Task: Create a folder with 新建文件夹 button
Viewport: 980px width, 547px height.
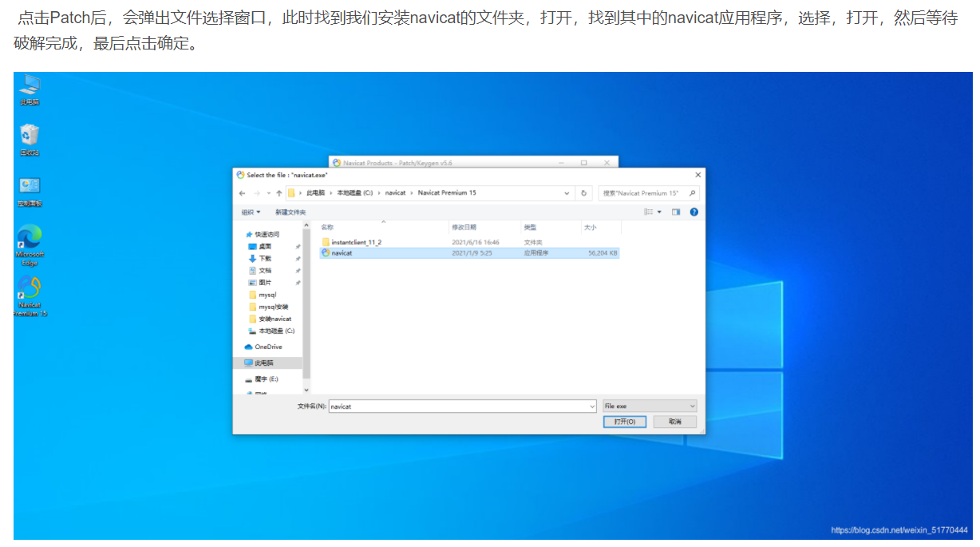Action: pos(290,212)
